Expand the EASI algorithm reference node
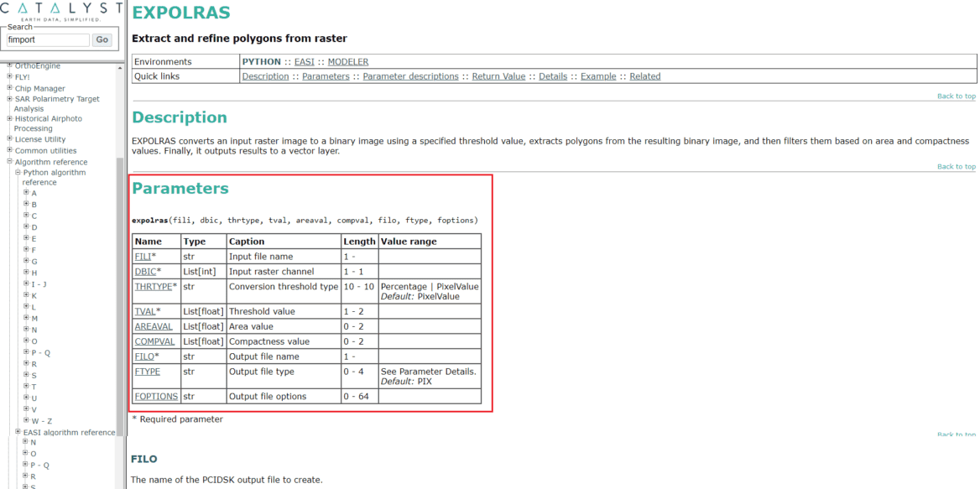Viewport: 980px width, 489px height. pos(18,431)
